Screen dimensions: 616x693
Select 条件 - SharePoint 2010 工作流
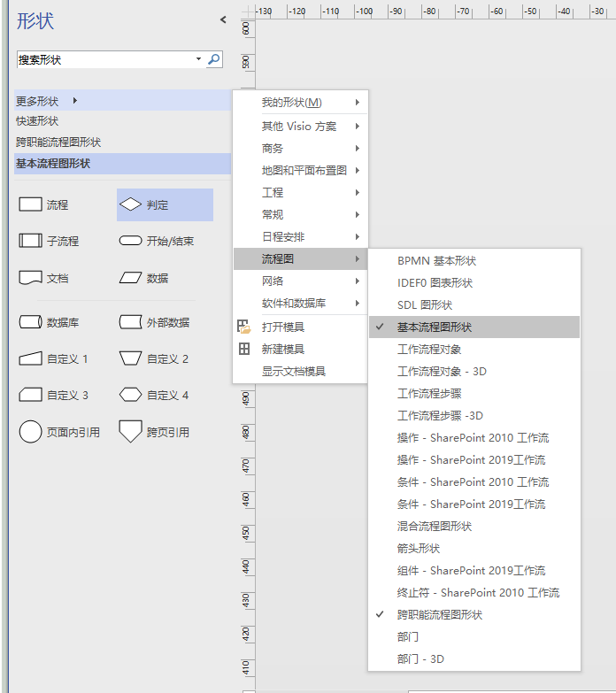click(474, 481)
